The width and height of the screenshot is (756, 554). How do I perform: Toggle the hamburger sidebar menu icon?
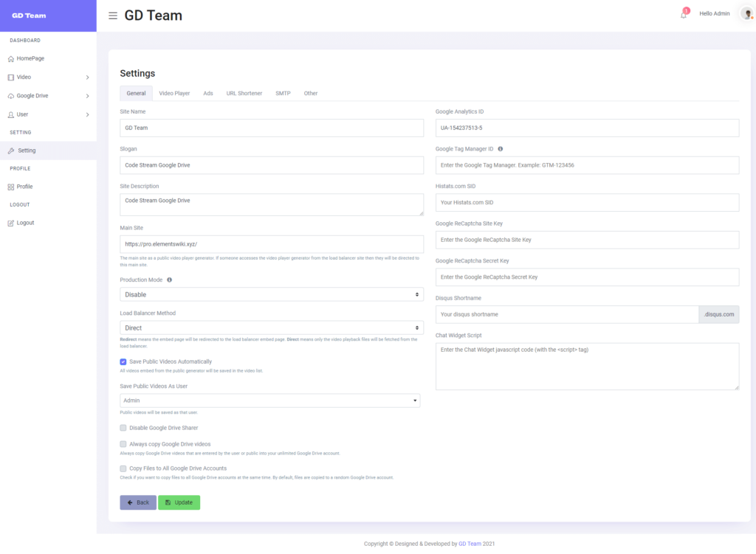click(113, 15)
